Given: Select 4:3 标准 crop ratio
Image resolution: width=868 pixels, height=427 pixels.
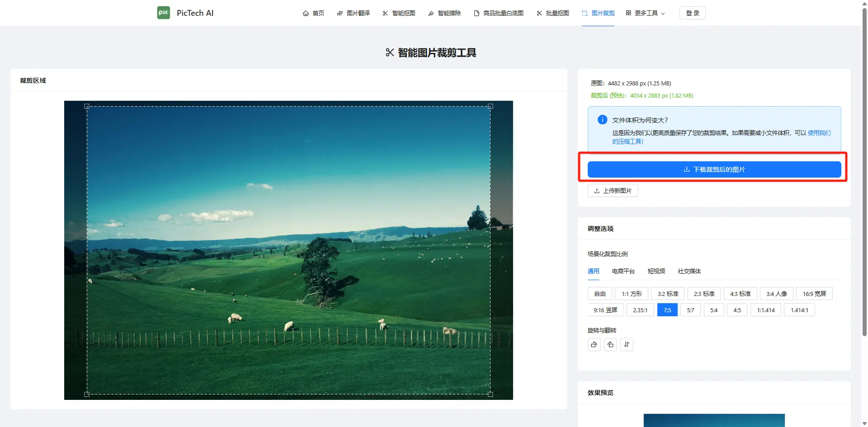Looking at the screenshot, I should [x=740, y=294].
